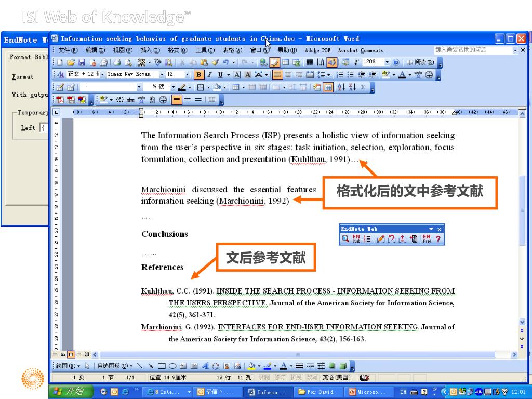Click New Blank Document icon
532x399 pixels.
click(60, 62)
